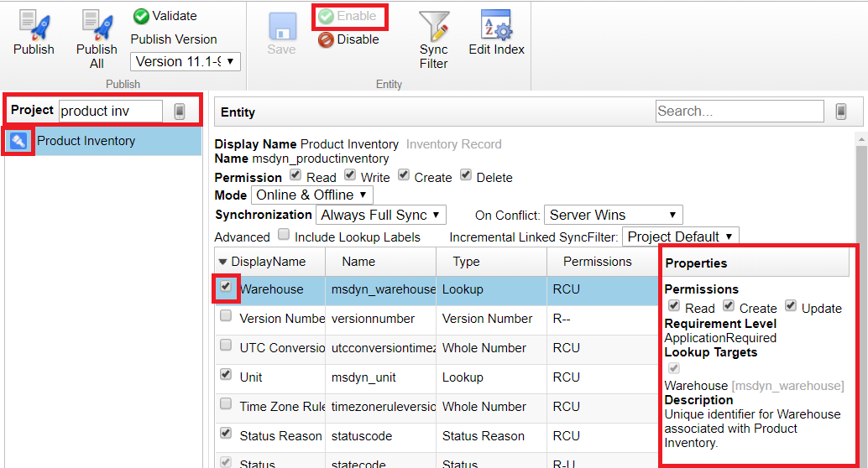This screenshot has width=868, height=468.
Task: Click the Disable entity icon
Action: (x=326, y=39)
